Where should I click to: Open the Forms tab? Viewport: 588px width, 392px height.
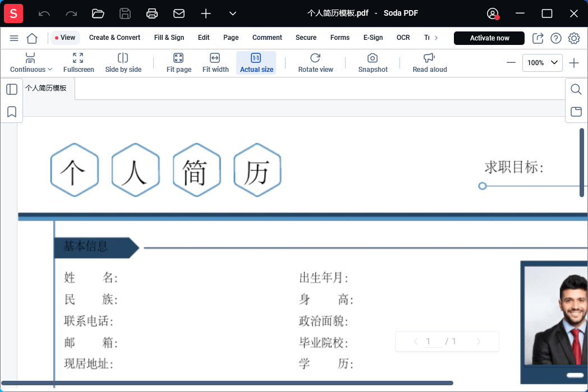click(340, 38)
